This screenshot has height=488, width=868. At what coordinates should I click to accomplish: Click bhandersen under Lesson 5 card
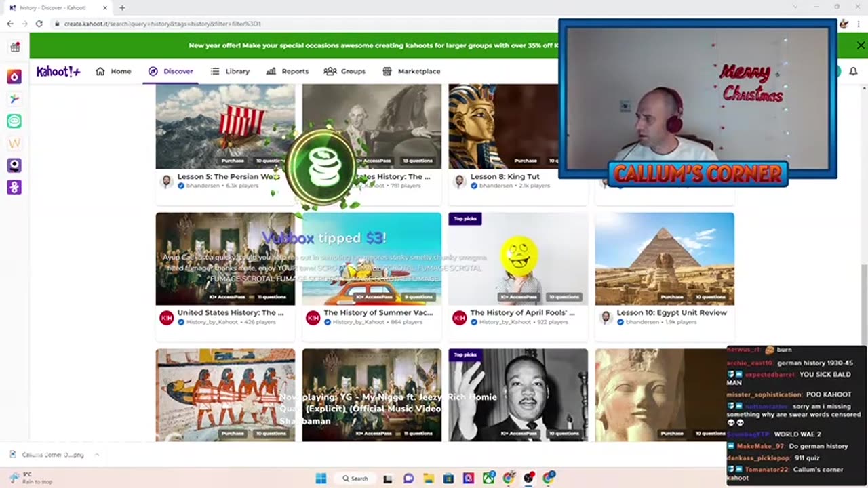tap(203, 186)
